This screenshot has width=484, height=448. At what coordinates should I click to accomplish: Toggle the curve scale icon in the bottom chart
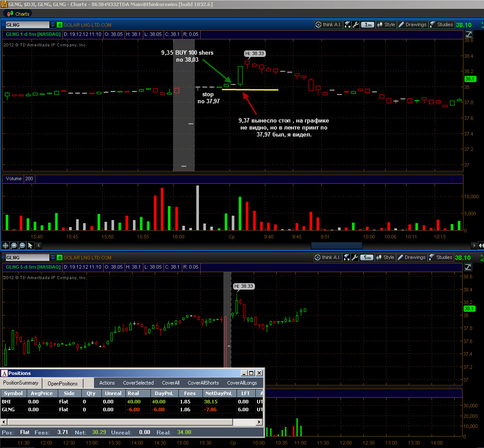(x=468, y=266)
